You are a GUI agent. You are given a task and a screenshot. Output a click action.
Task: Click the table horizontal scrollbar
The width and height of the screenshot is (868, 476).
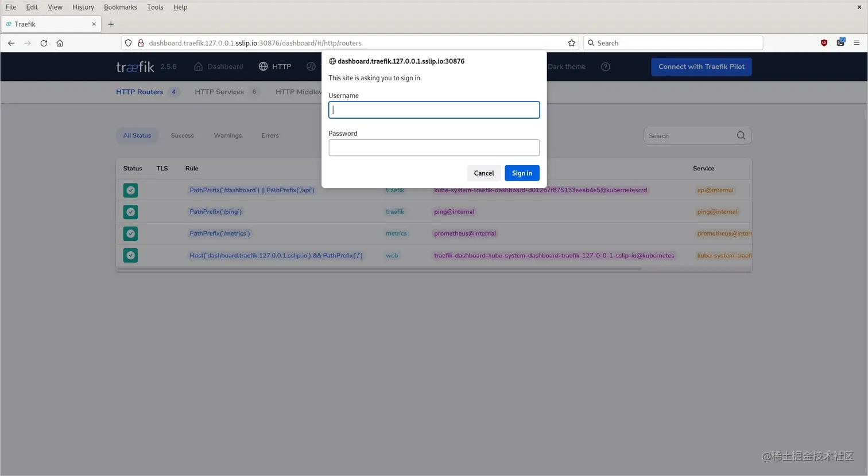tap(379, 268)
